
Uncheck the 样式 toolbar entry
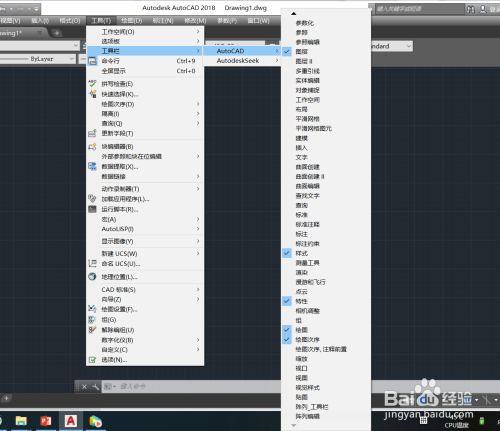(x=326, y=253)
